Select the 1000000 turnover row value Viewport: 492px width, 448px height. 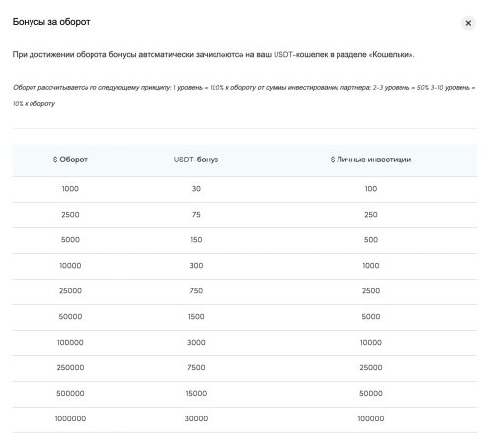point(70,418)
